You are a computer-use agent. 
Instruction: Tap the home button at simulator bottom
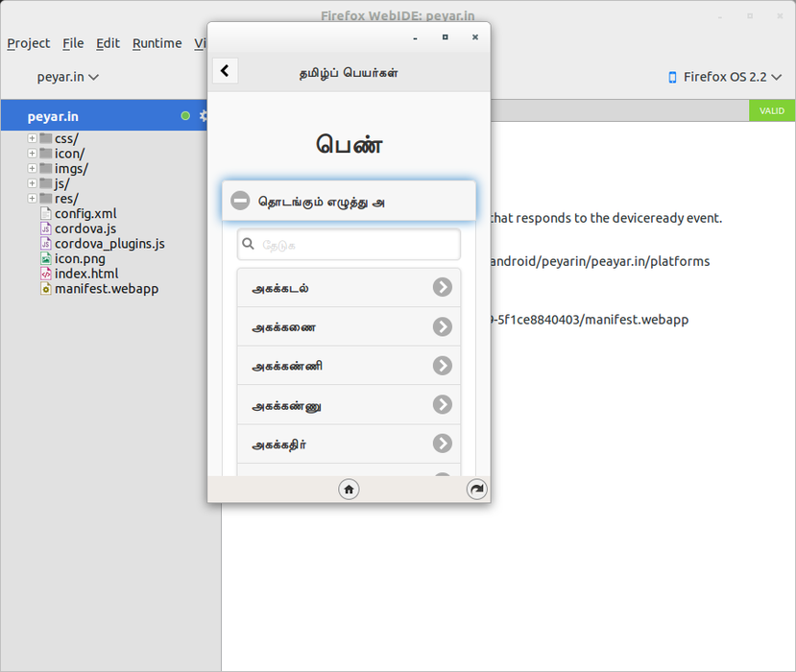tap(349, 490)
